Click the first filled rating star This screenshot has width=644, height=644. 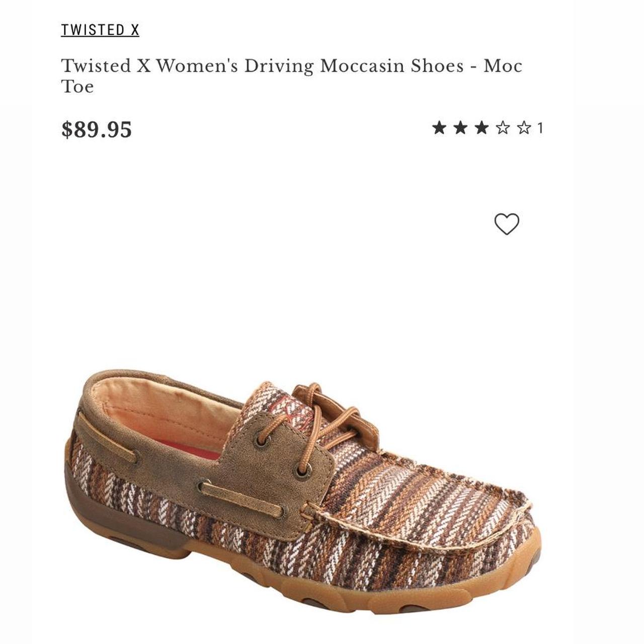[x=439, y=128]
